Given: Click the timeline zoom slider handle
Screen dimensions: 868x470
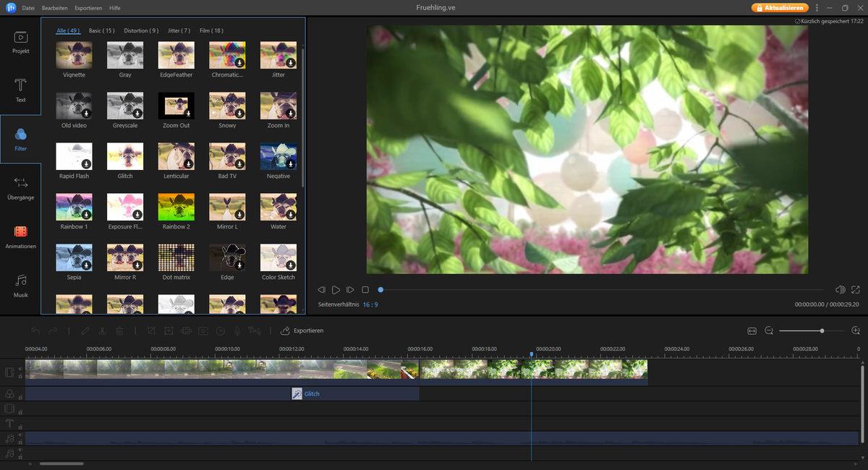Looking at the screenshot, I should 821,330.
